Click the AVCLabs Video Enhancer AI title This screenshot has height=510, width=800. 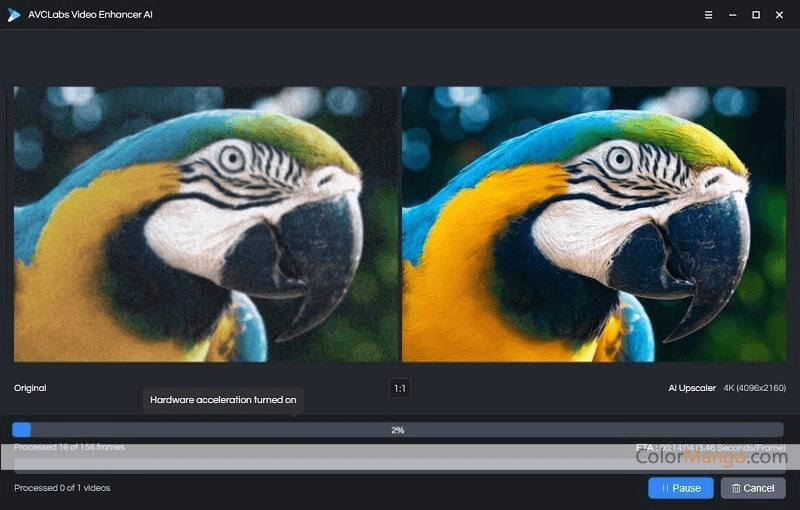coord(91,15)
